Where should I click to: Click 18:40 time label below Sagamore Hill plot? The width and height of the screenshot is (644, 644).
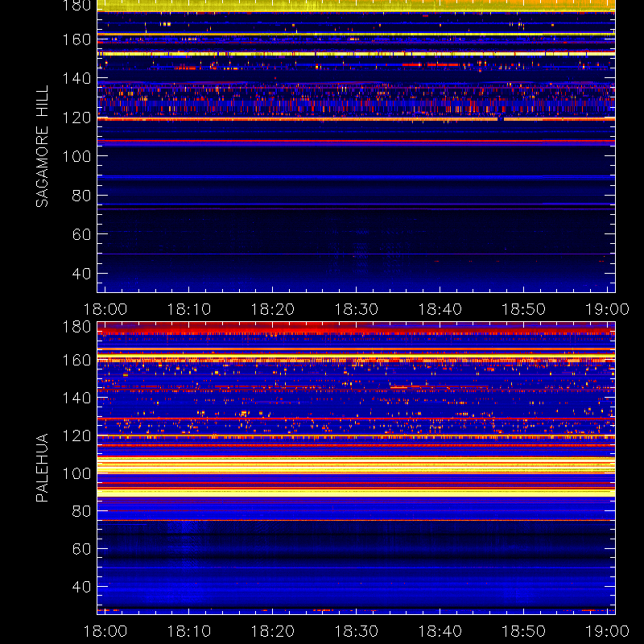pyautogui.click(x=440, y=309)
